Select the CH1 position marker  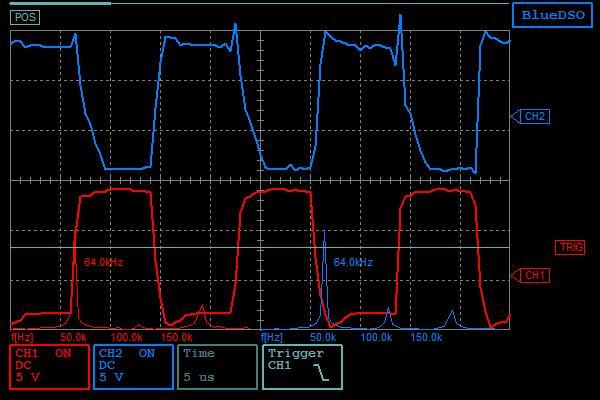[530, 275]
